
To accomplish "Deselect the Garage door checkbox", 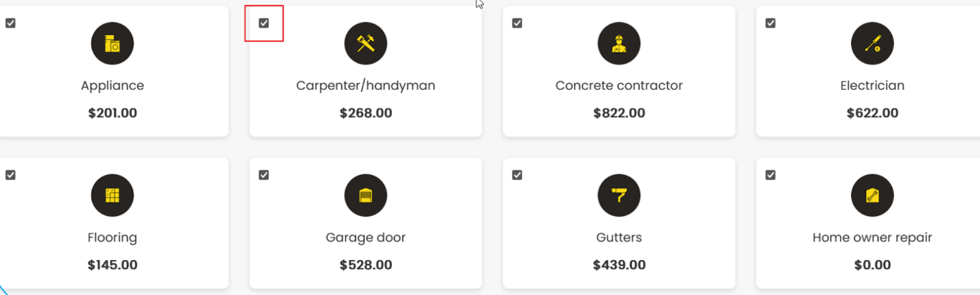I will [264, 175].
